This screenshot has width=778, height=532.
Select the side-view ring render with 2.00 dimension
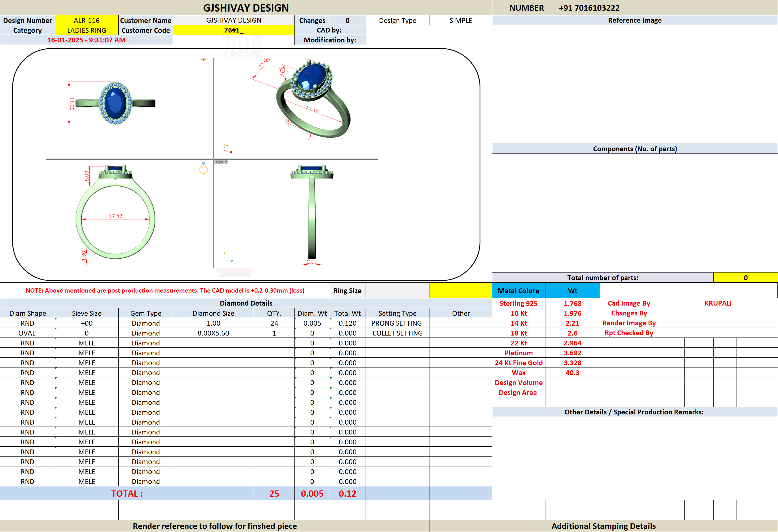[x=312, y=212]
